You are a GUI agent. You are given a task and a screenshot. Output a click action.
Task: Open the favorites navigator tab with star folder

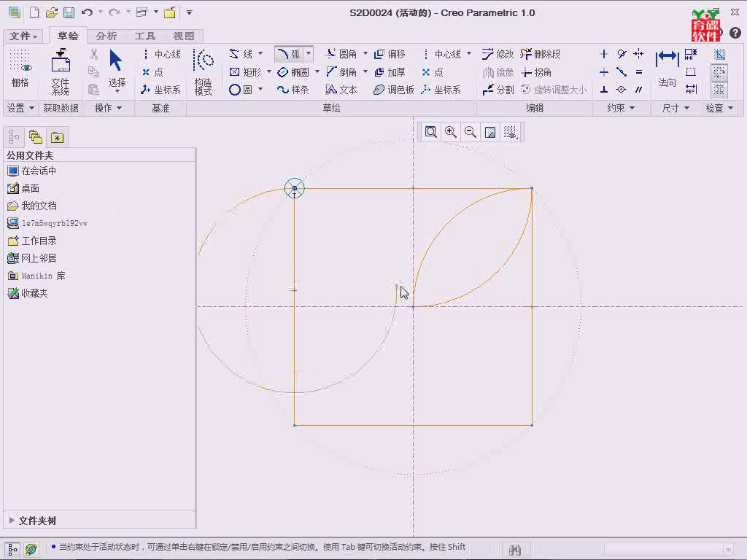(x=57, y=137)
